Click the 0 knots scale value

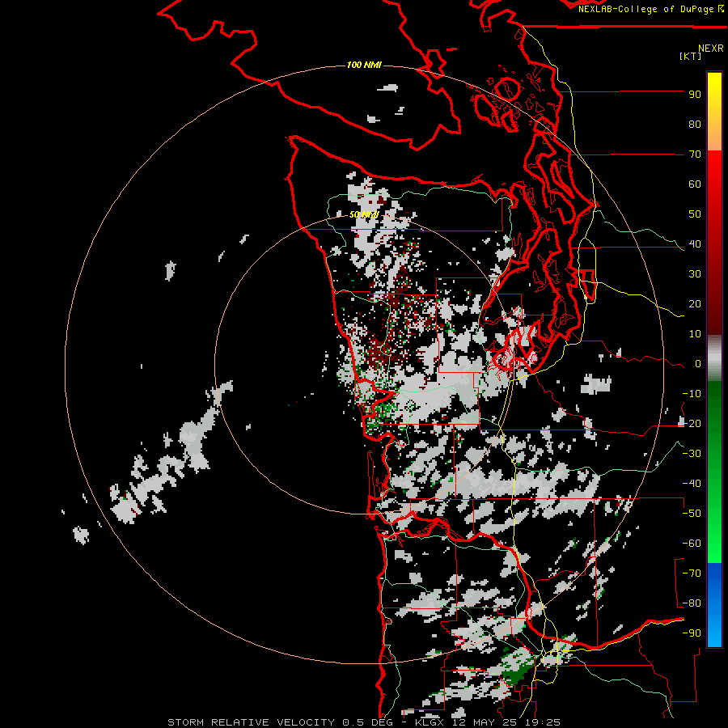click(698, 364)
